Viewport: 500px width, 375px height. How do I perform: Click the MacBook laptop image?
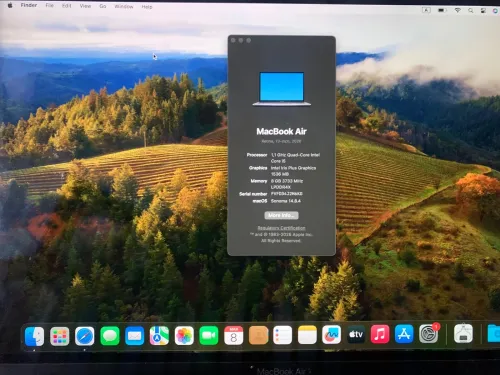tap(282, 89)
